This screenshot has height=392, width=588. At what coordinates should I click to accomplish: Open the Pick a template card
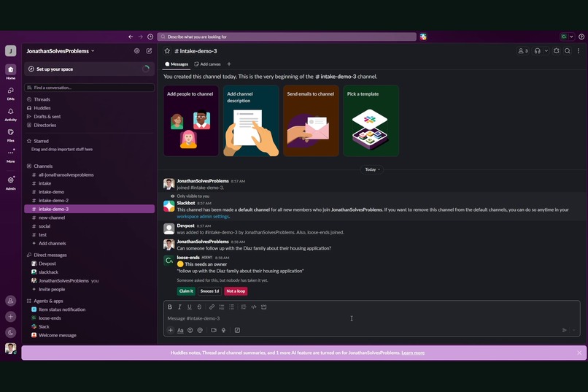(371, 120)
